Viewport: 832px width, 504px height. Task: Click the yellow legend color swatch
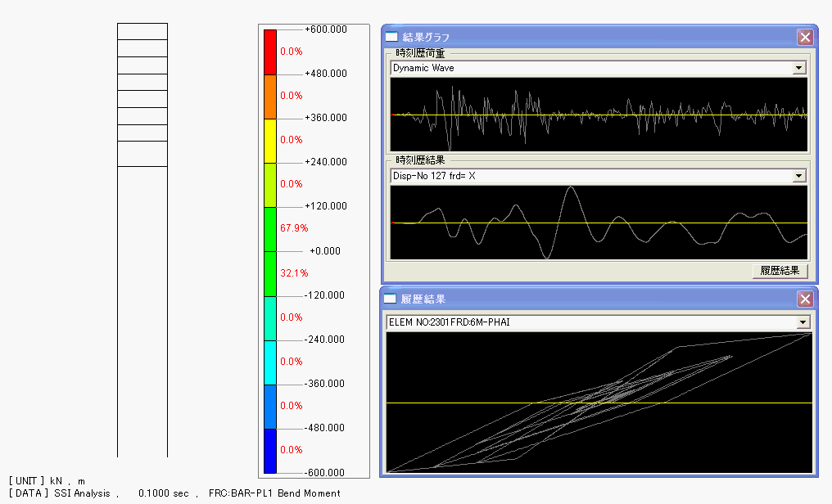pos(270,141)
